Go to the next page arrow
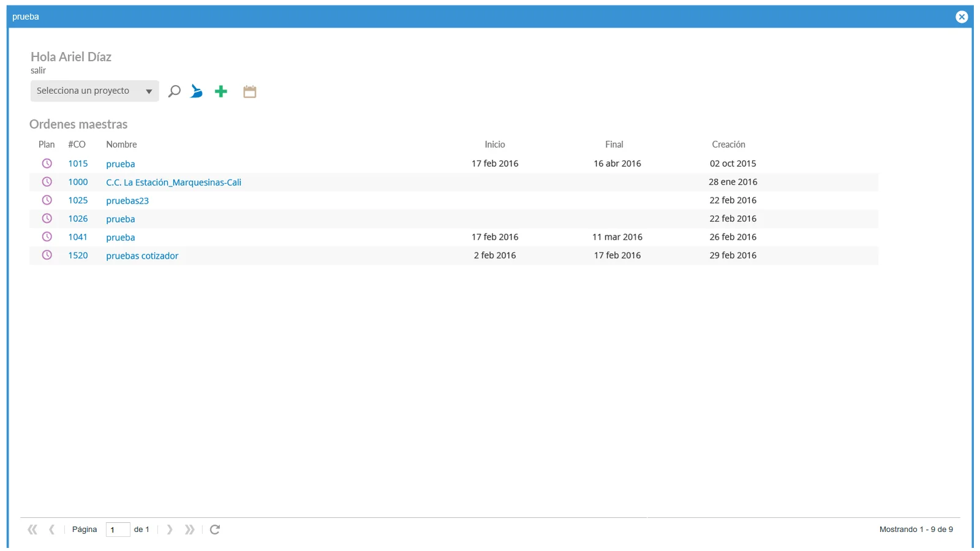Screen dimensions: 980x551 coord(170,530)
